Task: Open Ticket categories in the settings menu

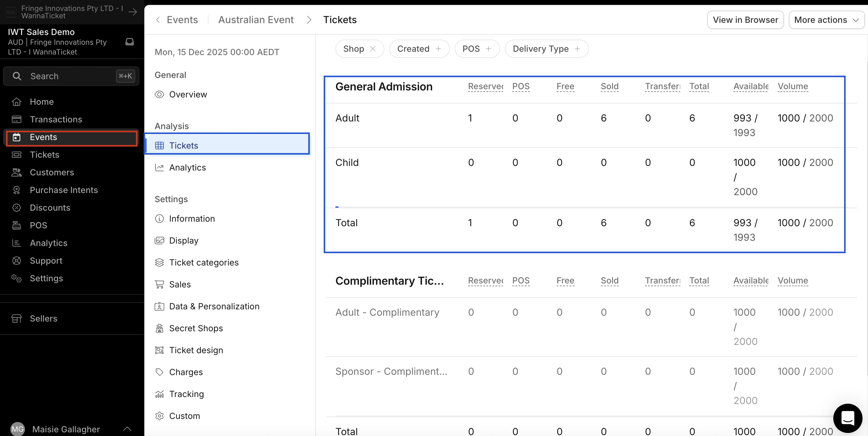Action: click(x=204, y=262)
